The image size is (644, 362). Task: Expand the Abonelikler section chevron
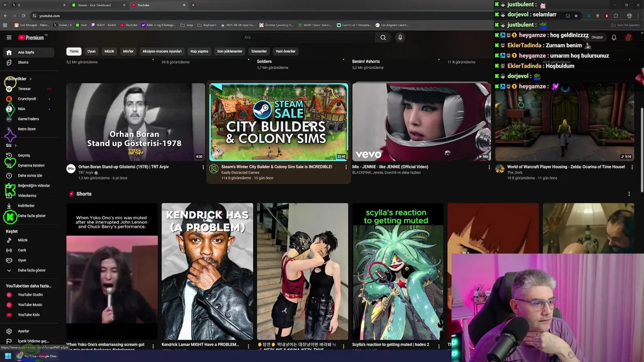click(30, 79)
